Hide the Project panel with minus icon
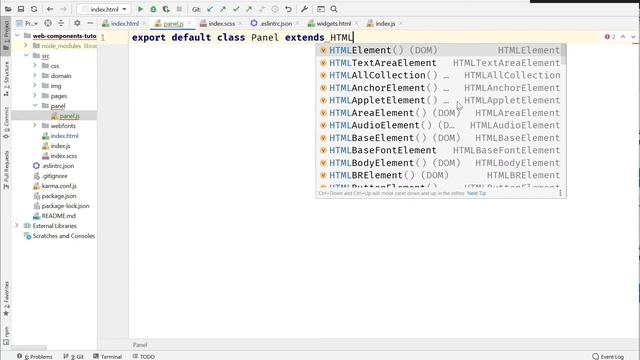This screenshot has width=640, height=360. [90, 24]
